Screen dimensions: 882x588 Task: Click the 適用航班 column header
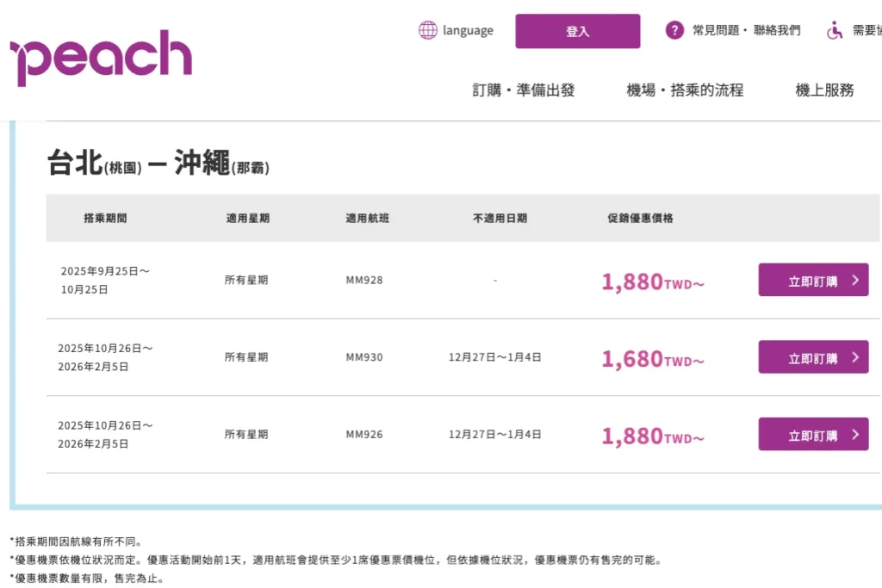click(367, 218)
